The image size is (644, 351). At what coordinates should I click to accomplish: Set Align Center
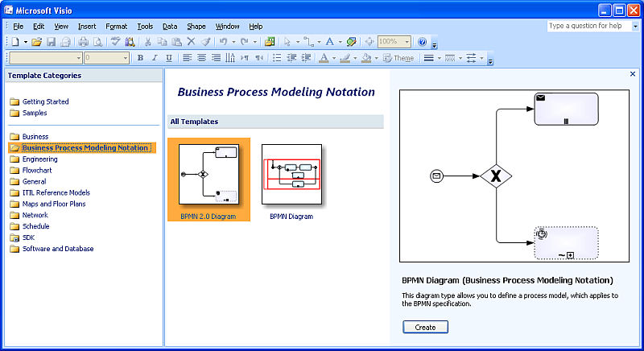pos(202,58)
